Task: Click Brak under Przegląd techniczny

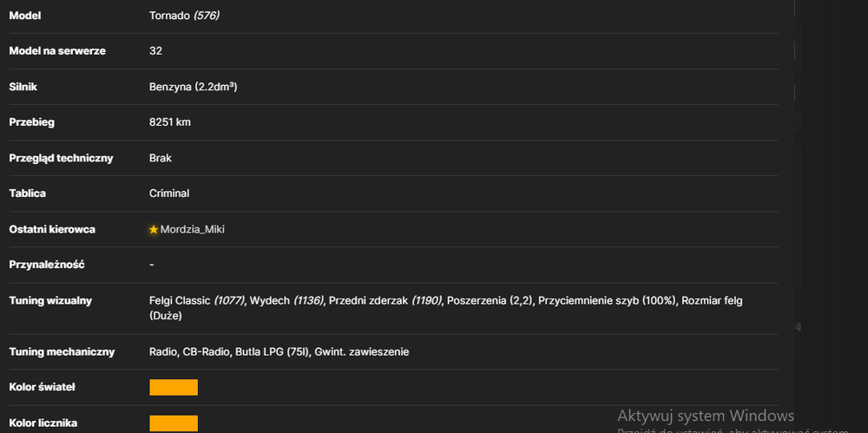Action: [x=161, y=158]
